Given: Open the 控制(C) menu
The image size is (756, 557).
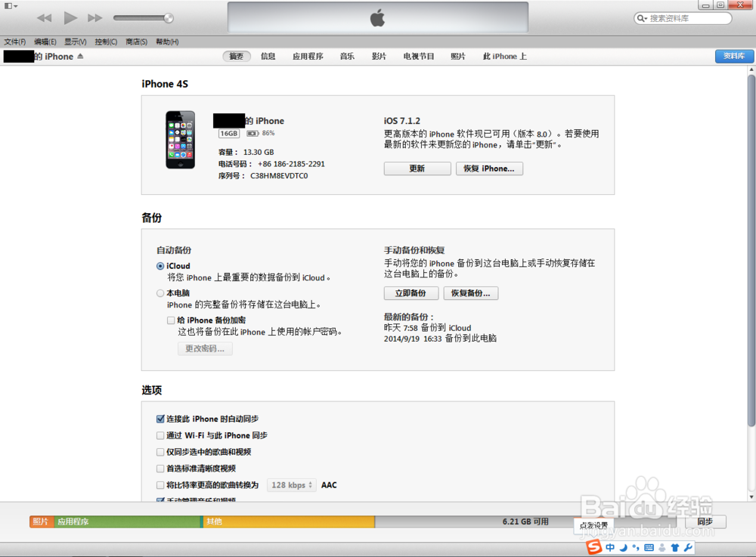Looking at the screenshot, I should coord(106,42).
